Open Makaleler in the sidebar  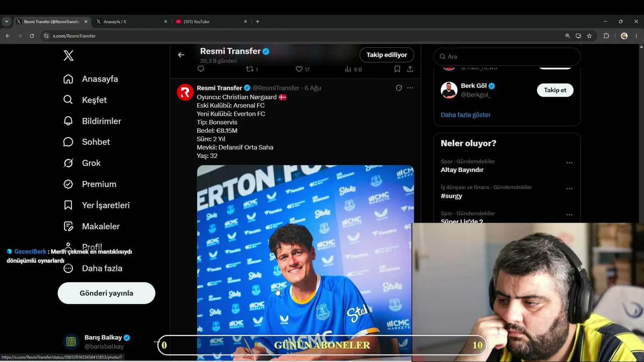tap(92, 227)
